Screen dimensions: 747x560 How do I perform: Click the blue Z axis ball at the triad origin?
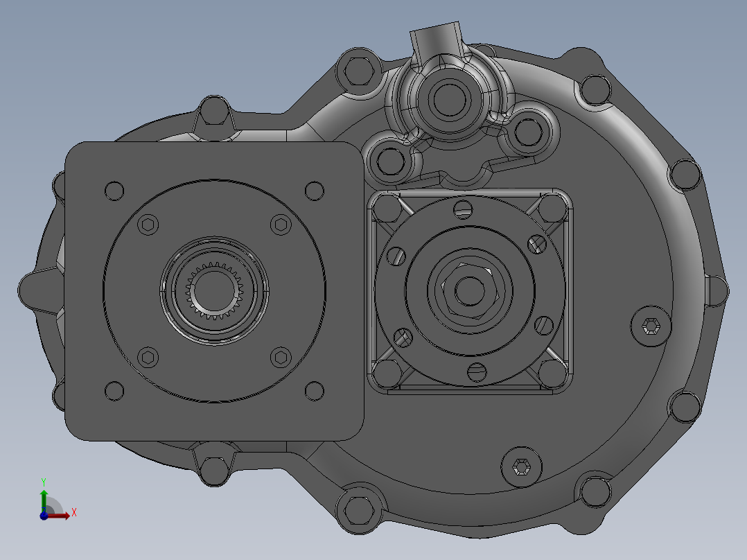44,516
